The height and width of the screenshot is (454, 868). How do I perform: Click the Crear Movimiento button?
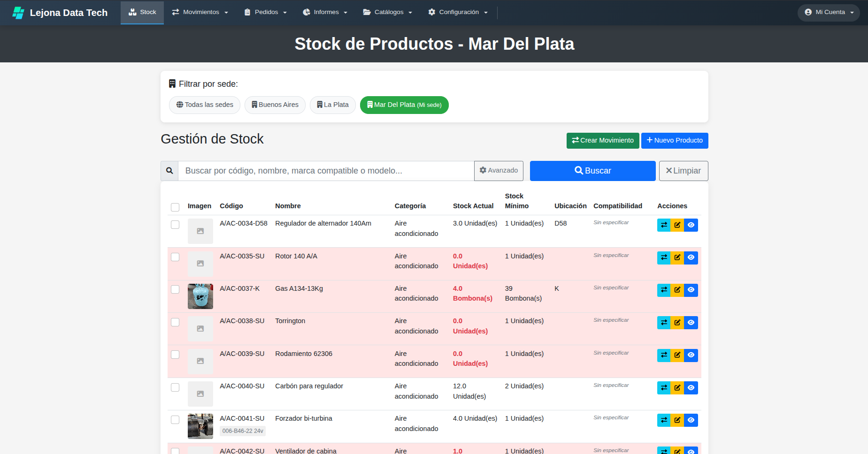click(602, 140)
